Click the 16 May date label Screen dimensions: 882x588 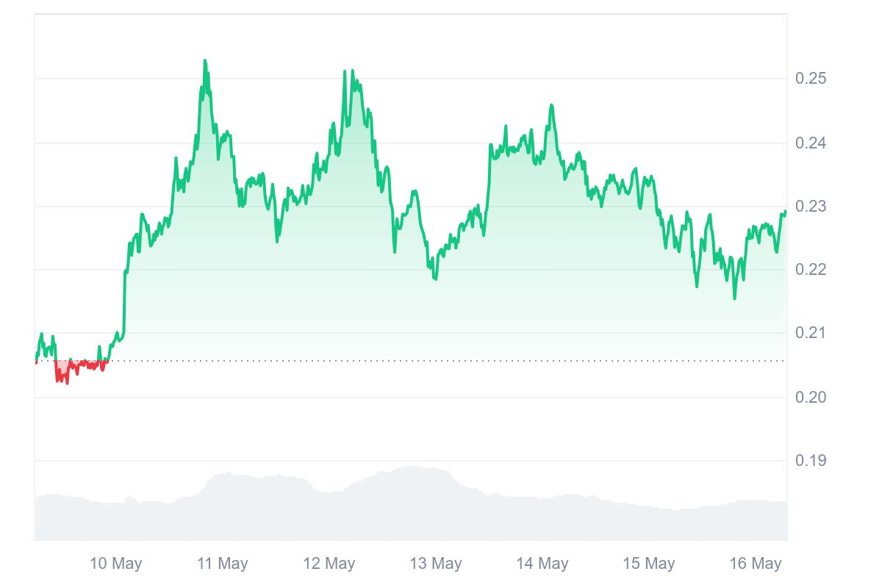tap(756, 564)
